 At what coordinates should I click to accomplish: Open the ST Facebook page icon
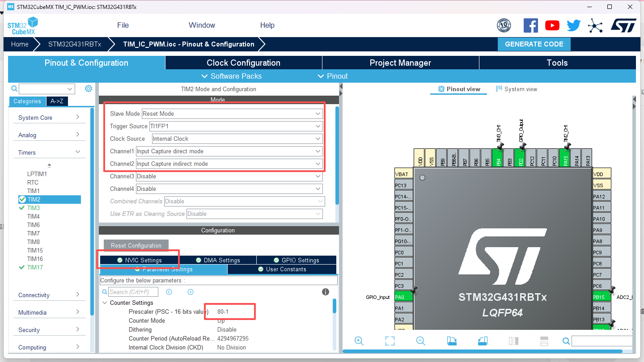pos(531,25)
